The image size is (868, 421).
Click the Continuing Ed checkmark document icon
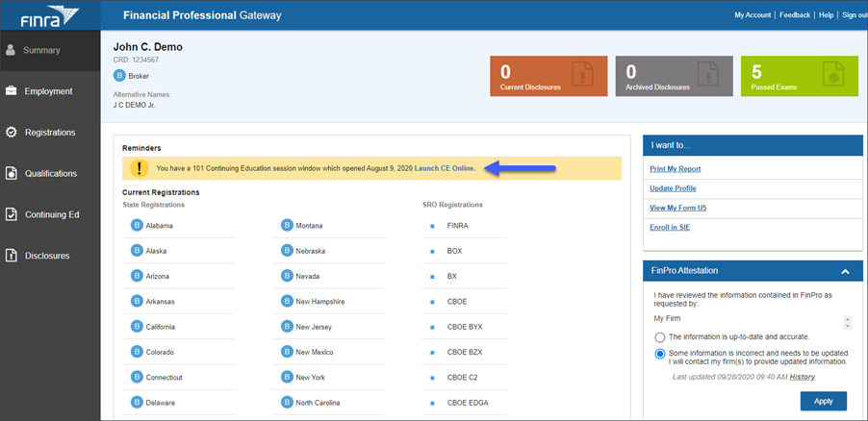tap(11, 214)
